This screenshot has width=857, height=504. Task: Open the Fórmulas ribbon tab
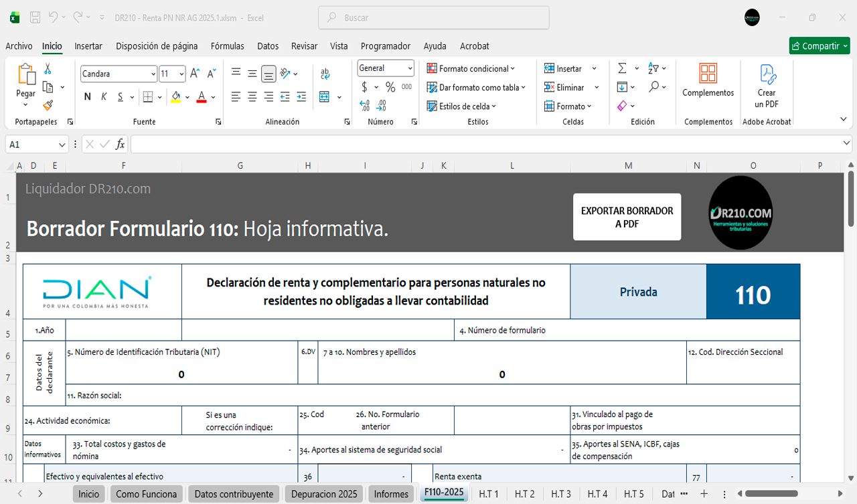pos(227,46)
